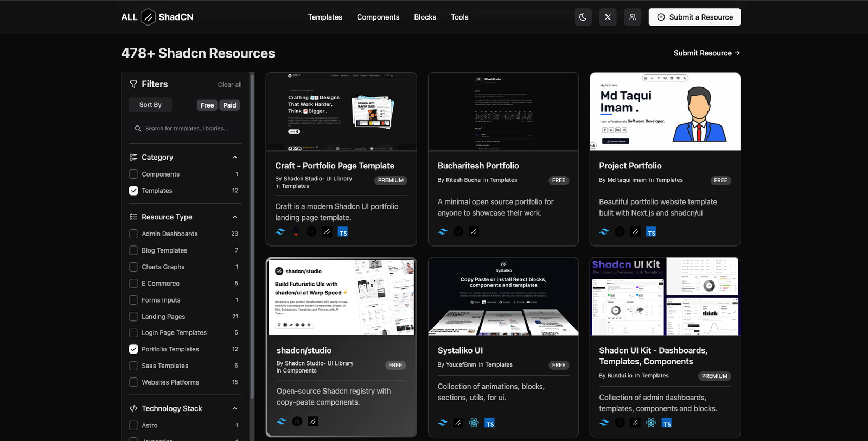Click FREE badge on Systaliko UI card
868x441 pixels.
(x=559, y=365)
